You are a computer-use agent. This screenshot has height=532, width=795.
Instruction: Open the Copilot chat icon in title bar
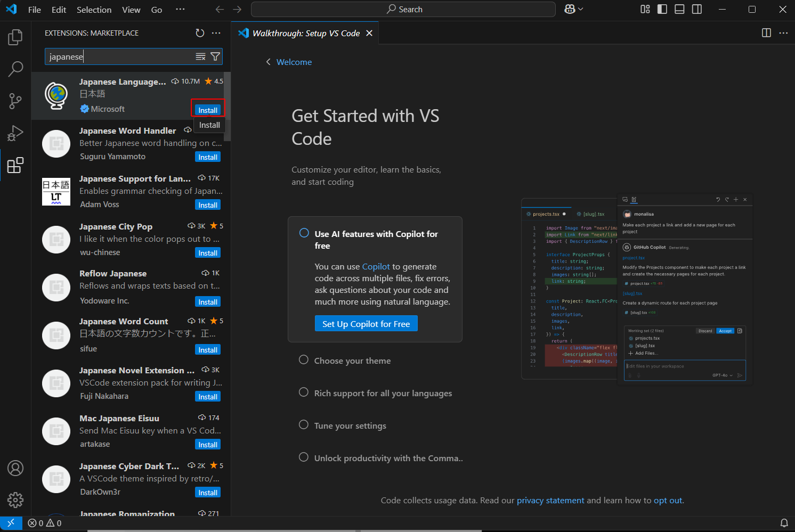pos(570,9)
